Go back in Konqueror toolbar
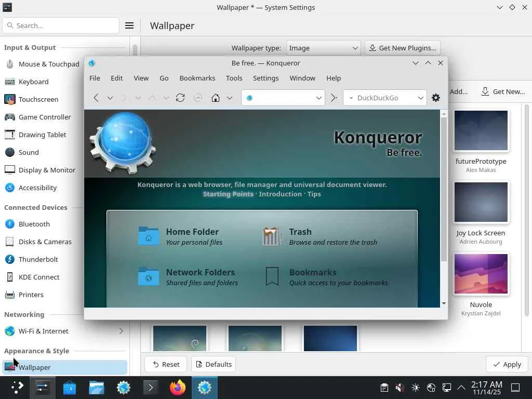The height and width of the screenshot is (399, 532). tap(96, 98)
